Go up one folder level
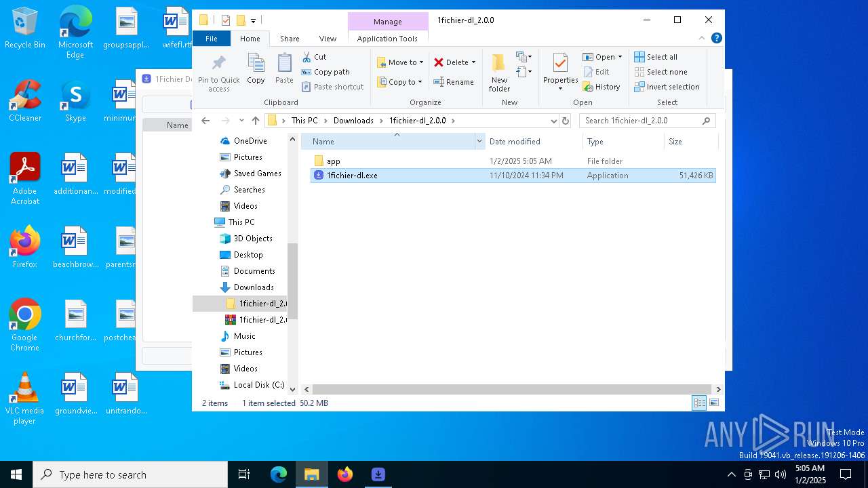 point(255,121)
